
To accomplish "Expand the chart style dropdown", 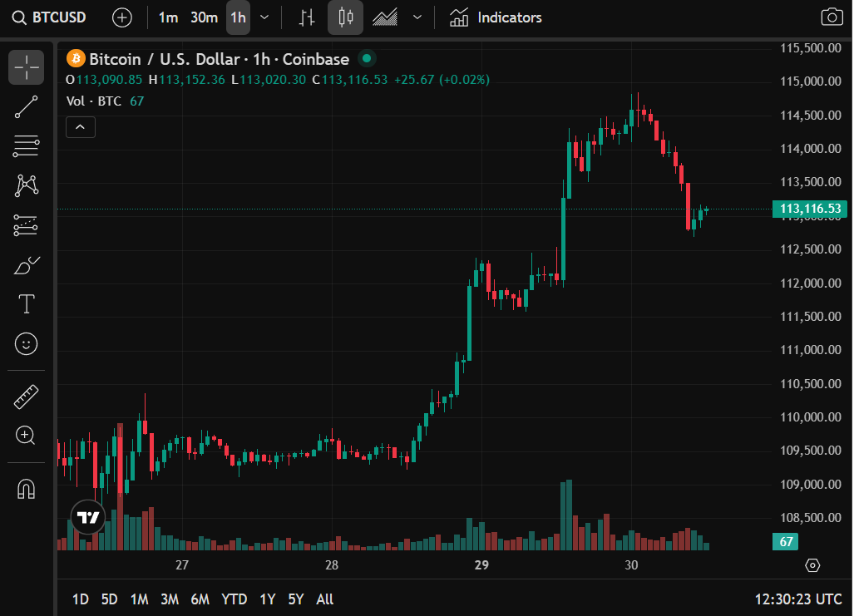I will 417,17.
